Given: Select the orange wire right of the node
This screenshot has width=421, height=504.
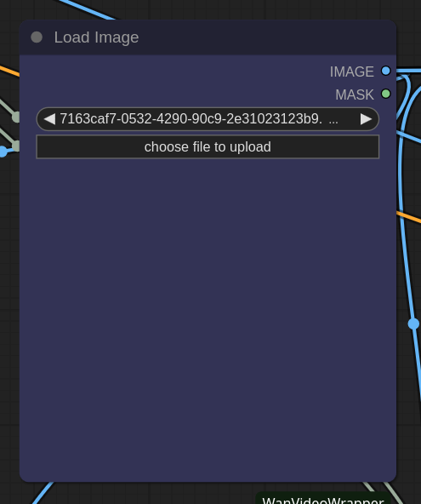Looking at the screenshot, I should click(409, 217).
